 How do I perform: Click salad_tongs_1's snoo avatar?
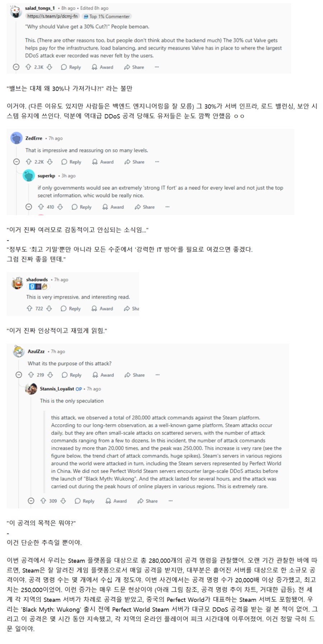click(15, 9)
